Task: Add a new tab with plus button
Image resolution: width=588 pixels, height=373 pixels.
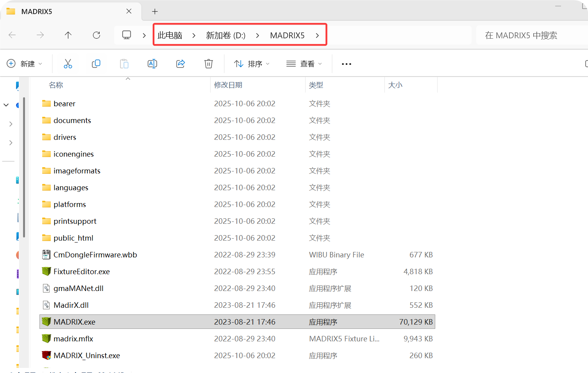Action: tap(155, 11)
